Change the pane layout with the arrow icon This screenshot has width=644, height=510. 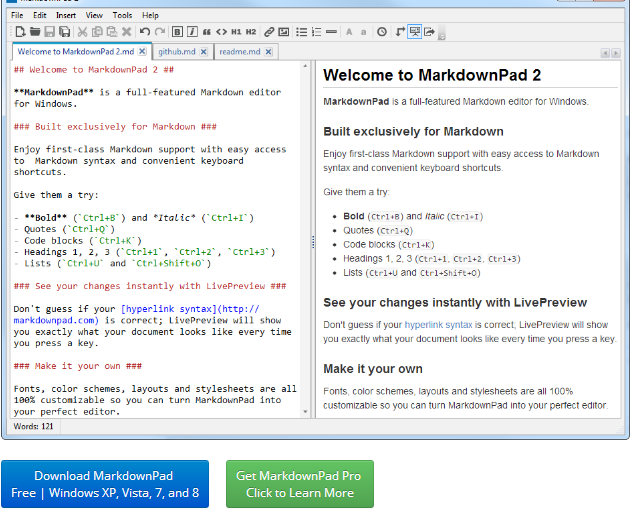tap(400, 32)
